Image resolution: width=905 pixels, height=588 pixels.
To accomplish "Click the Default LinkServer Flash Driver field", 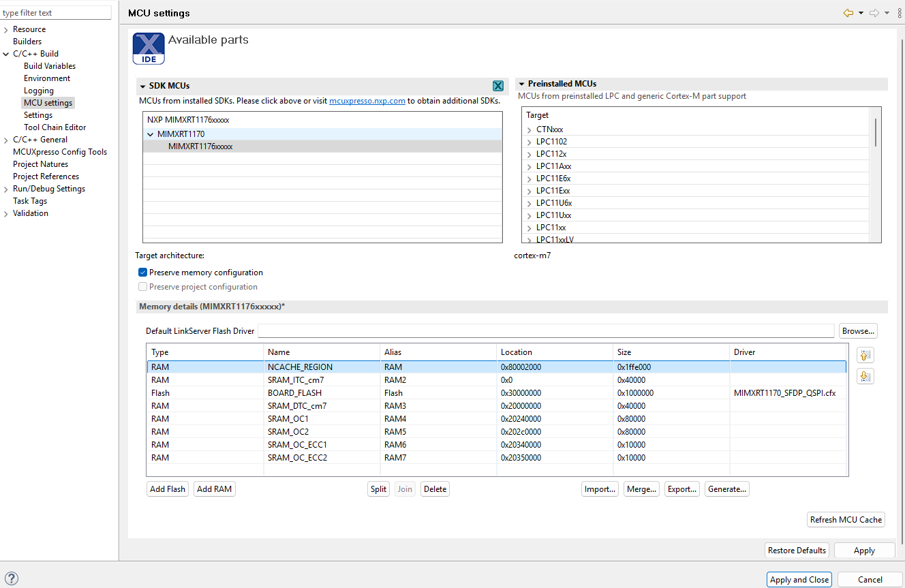I will (545, 331).
